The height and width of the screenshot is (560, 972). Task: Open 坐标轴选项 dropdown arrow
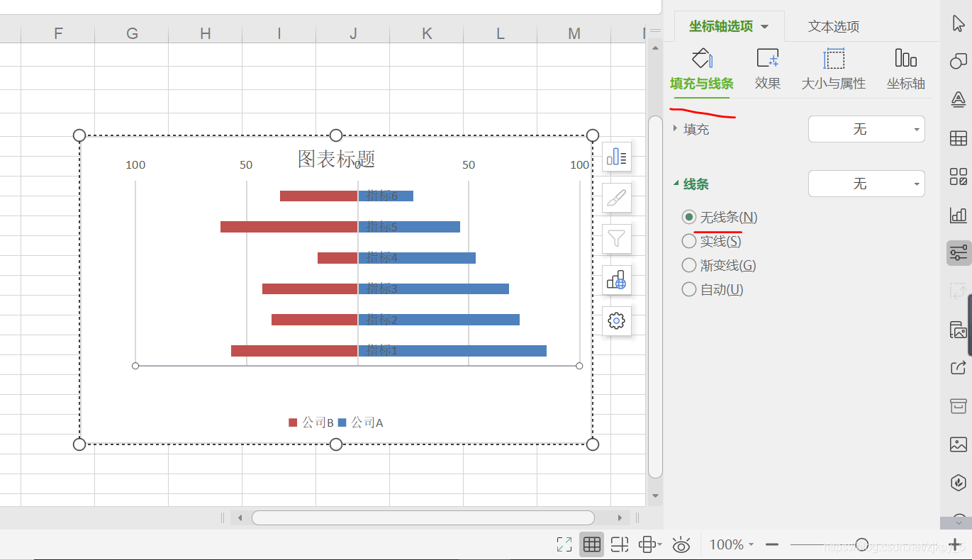(x=764, y=27)
